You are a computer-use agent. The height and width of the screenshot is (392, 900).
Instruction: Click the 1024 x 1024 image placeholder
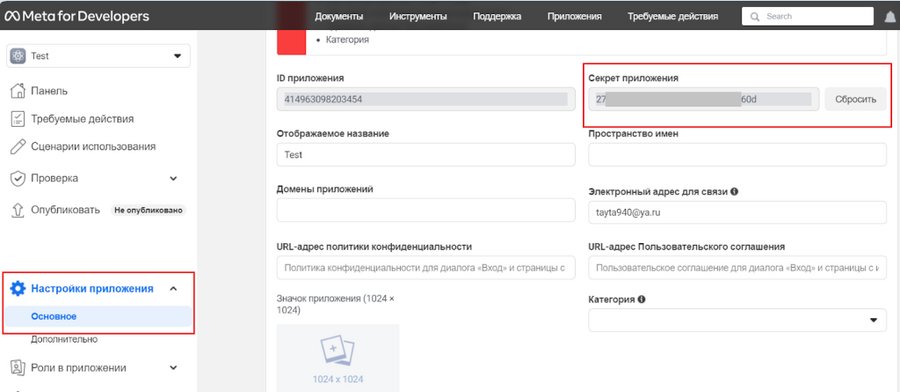click(338, 358)
